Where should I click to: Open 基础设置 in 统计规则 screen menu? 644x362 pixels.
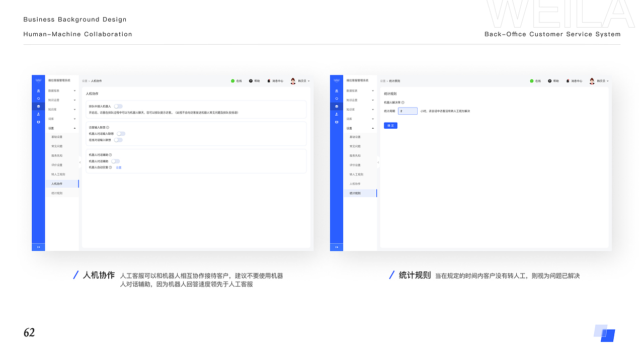(355, 137)
